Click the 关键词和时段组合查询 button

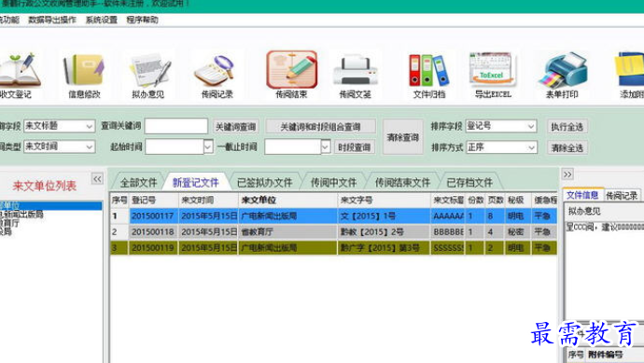(320, 127)
